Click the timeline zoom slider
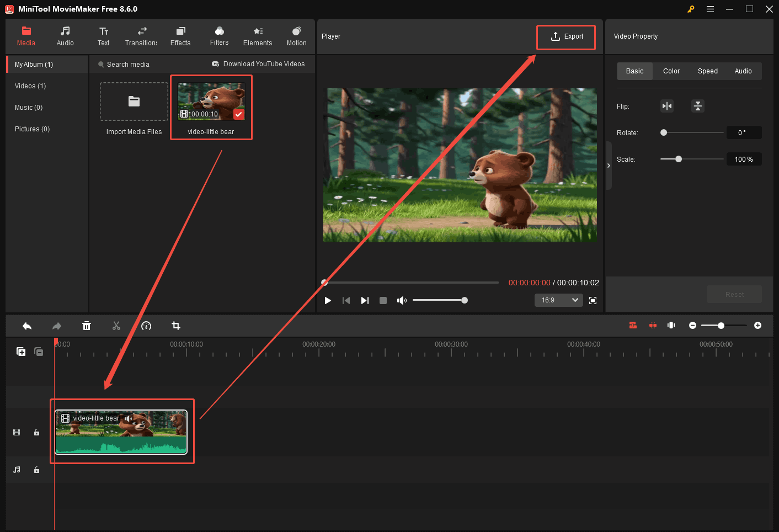 click(724, 326)
